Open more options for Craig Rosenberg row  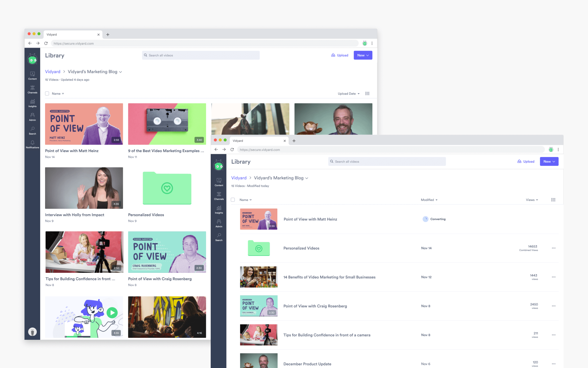(554, 306)
